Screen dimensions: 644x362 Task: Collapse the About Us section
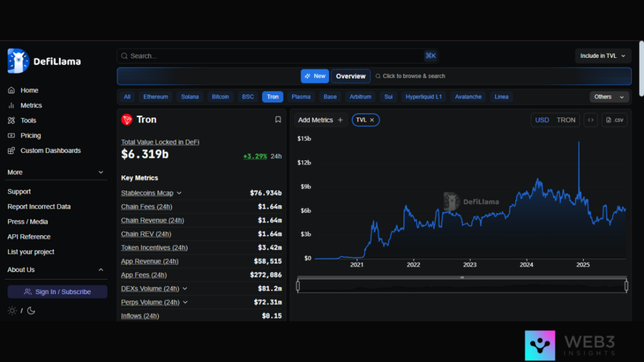[101, 270]
